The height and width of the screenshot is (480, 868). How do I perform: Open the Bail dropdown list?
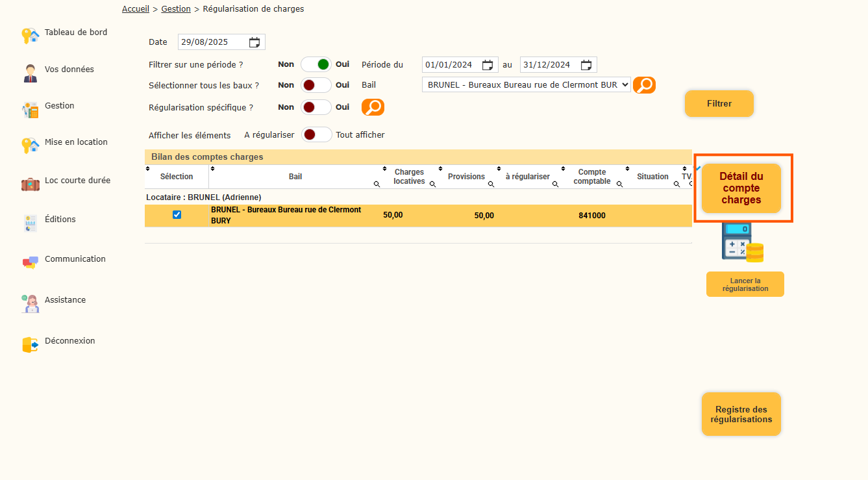point(526,85)
